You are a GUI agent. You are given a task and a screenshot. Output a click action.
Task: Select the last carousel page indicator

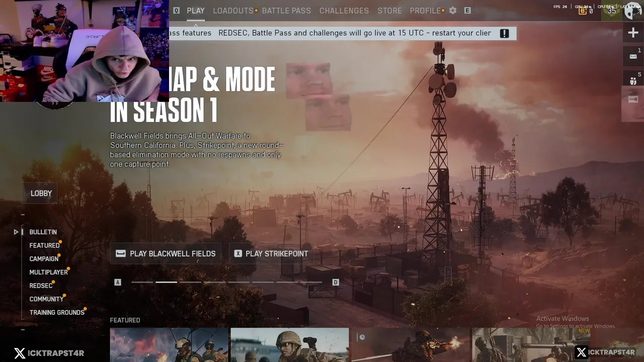point(311,282)
